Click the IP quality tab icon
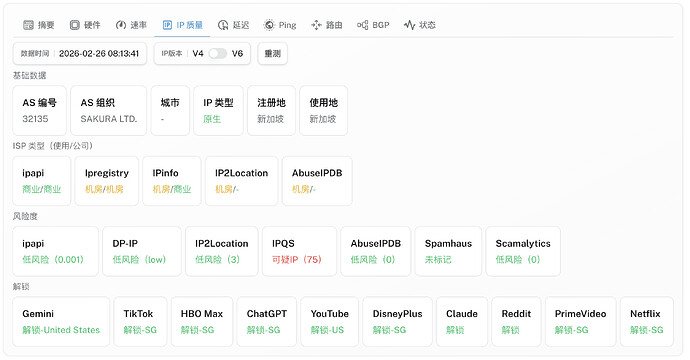690x360 pixels. tap(167, 25)
